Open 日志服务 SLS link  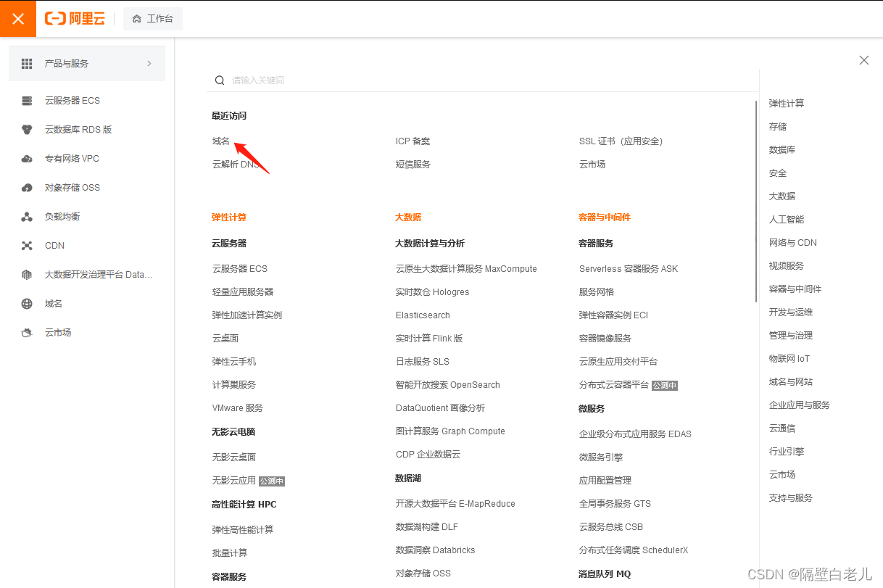(x=422, y=362)
